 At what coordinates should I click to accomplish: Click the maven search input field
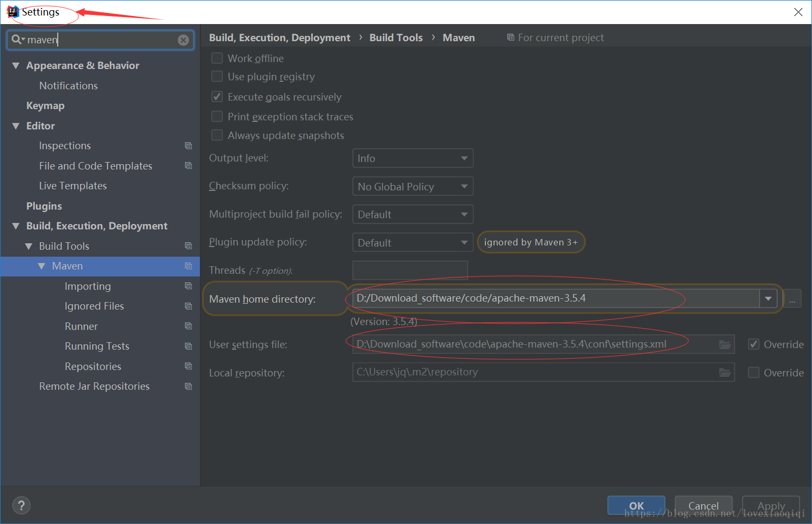[x=100, y=40]
